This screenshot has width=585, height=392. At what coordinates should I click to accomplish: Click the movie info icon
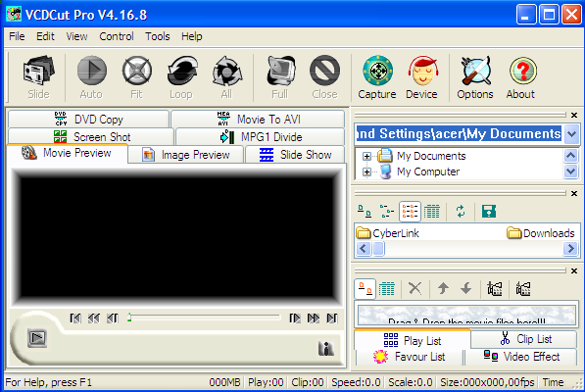326,348
